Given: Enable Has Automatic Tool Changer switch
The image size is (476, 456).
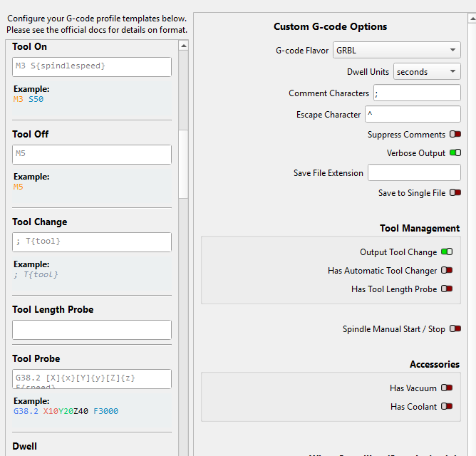Looking at the screenshot, I should 447,270.
